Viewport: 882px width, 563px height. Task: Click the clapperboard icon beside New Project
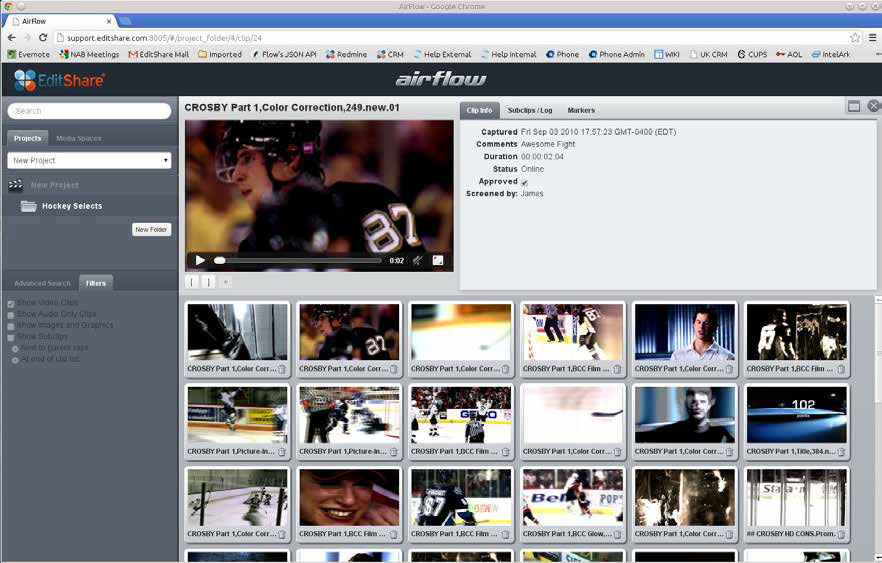click(x=16, y=185)
